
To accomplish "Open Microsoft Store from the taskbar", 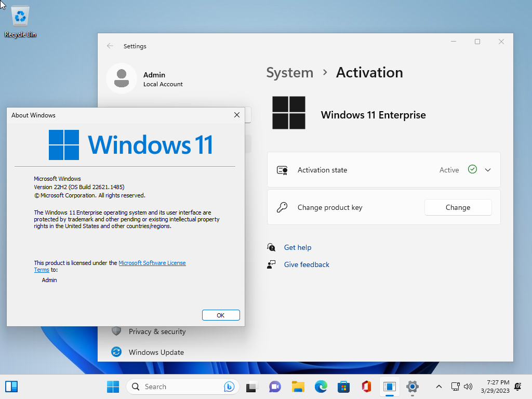I will point(344,387).
